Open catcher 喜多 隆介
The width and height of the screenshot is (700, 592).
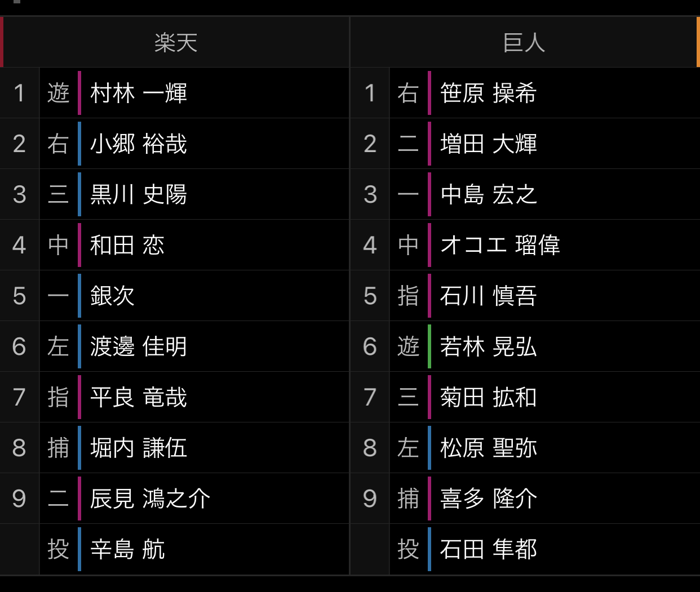[x=489, y=498]
